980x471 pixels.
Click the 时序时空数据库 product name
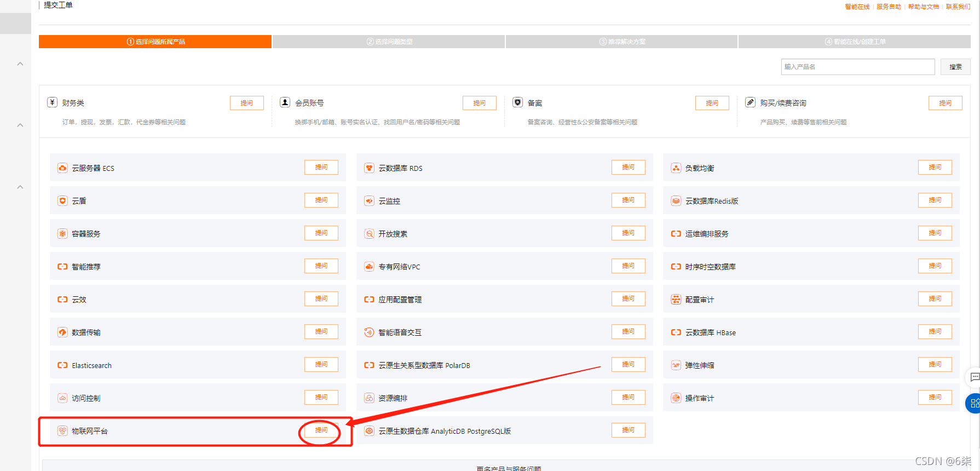(x=711, y=267)
